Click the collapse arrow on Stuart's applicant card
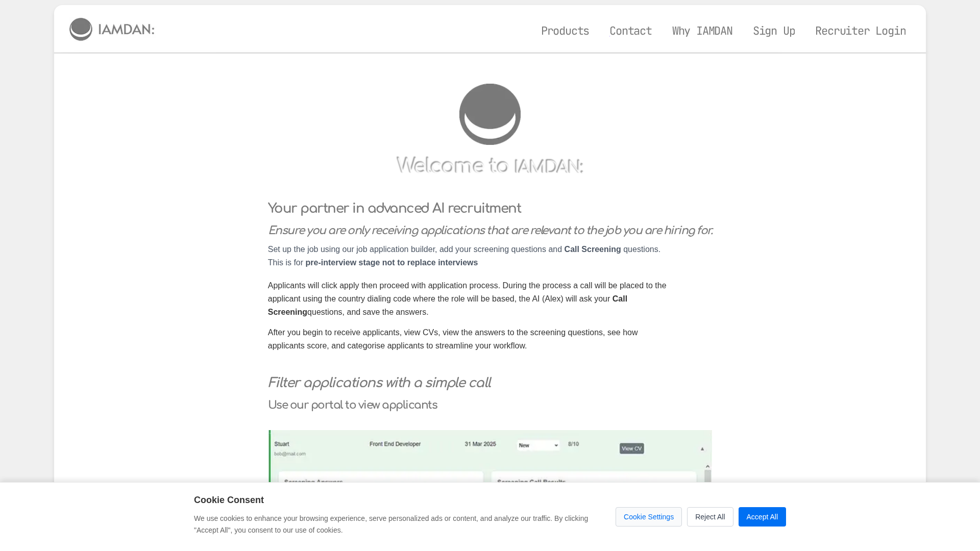 (703, 448)
